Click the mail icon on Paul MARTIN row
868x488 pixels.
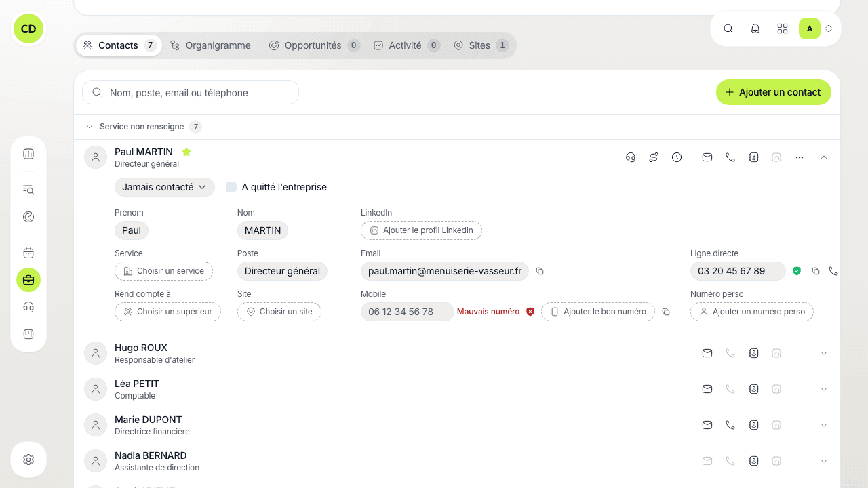[707, 157]
